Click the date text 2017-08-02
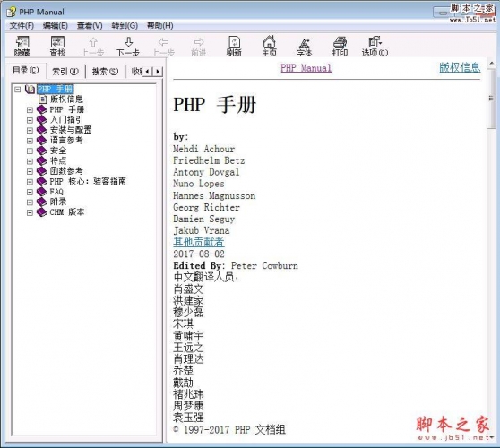Viewport: 500px width, 448px height. point(199,254)
